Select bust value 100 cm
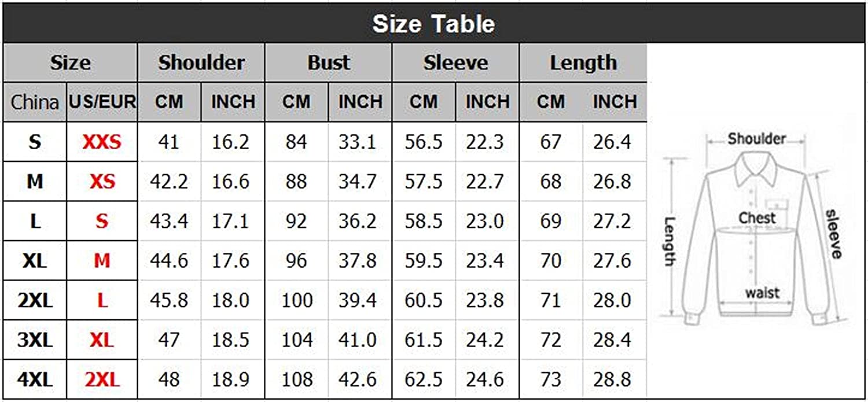 pyautogui.click(x=296, y=300)
